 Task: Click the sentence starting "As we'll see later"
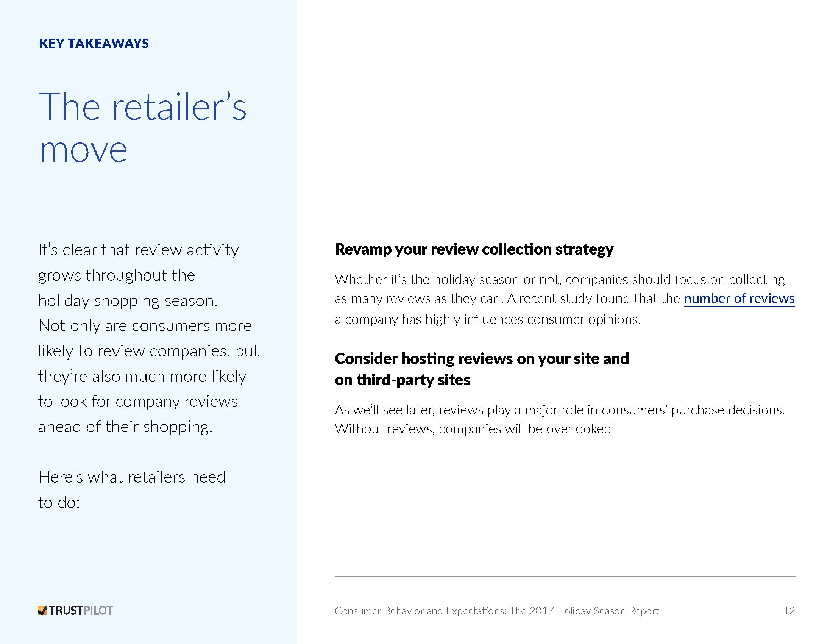click(560, 410)
